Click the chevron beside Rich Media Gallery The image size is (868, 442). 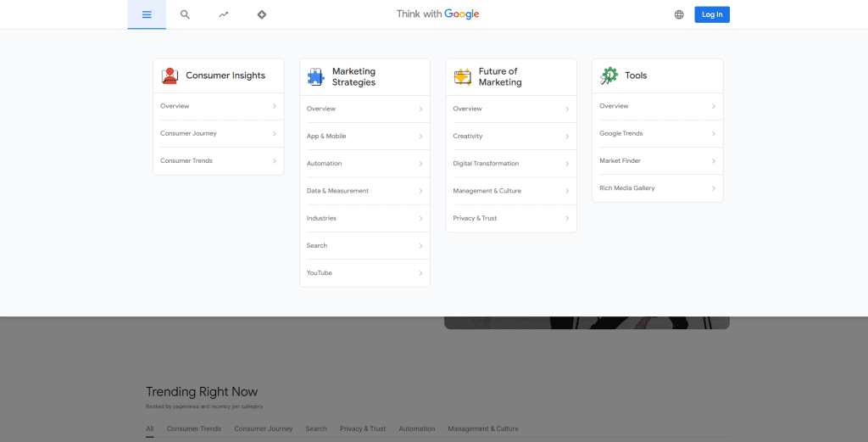(x=714, y=188)
